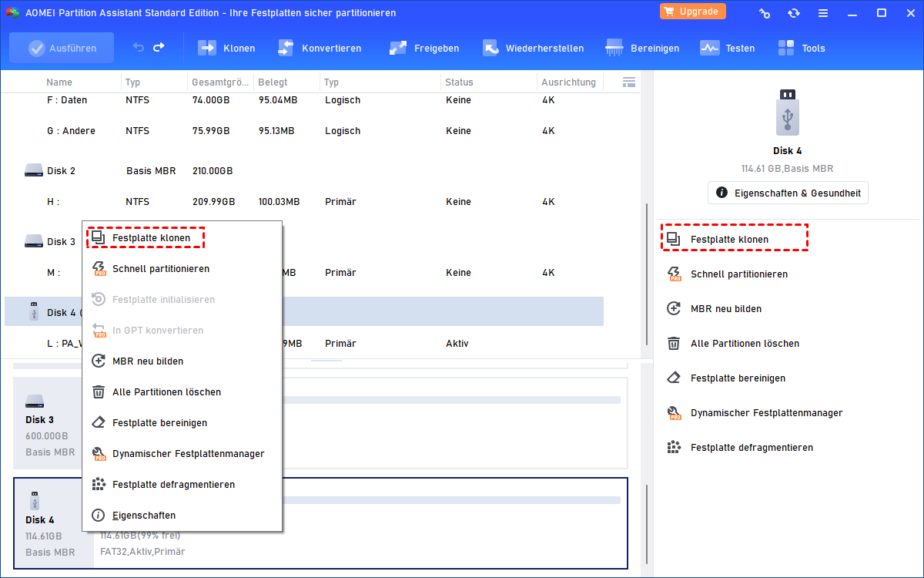The width and height of the screenshot is (924, 578).
Task: Open the Tools toolbar menu
Action: (801, 48)
